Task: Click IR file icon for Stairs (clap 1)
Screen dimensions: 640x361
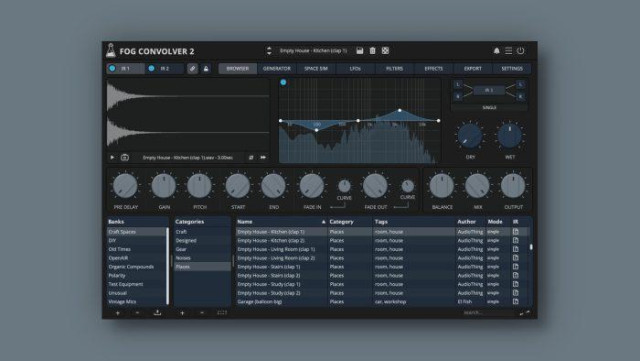Action: (x=516, y=267)
